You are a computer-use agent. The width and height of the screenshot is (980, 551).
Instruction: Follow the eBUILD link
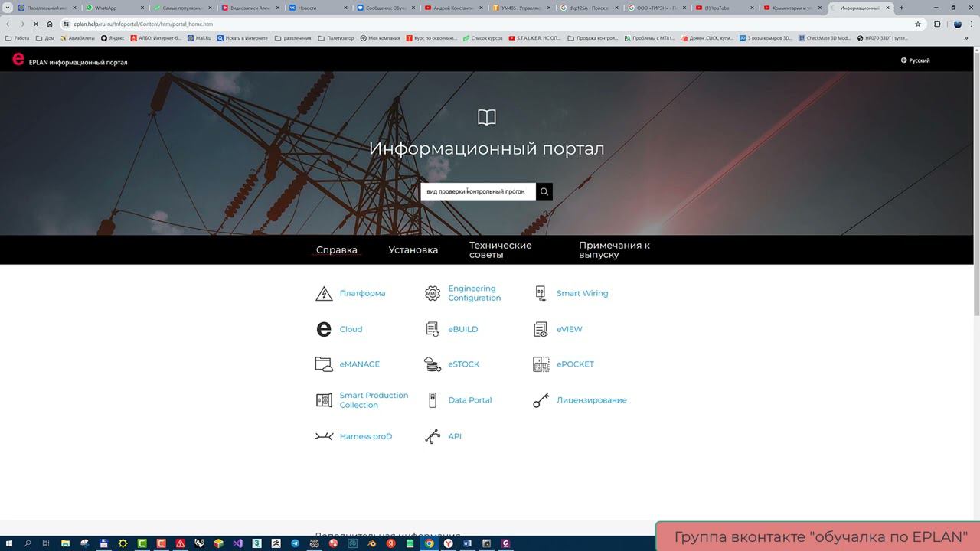(463, 329)
